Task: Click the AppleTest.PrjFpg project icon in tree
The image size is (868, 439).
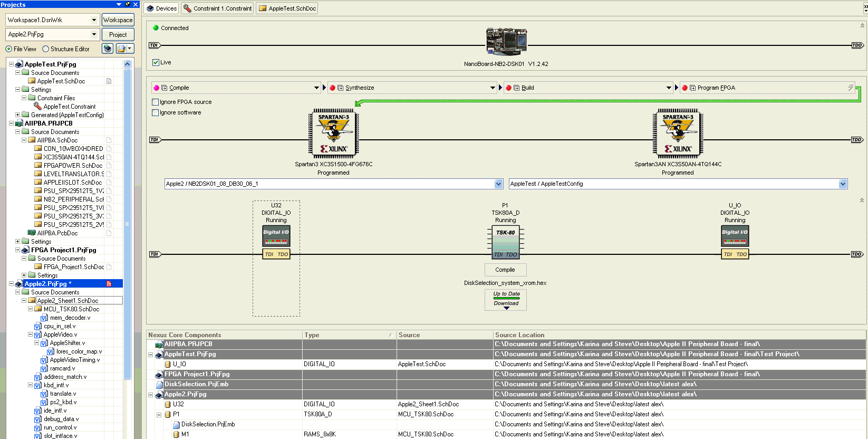Action: tap(19, 64)
